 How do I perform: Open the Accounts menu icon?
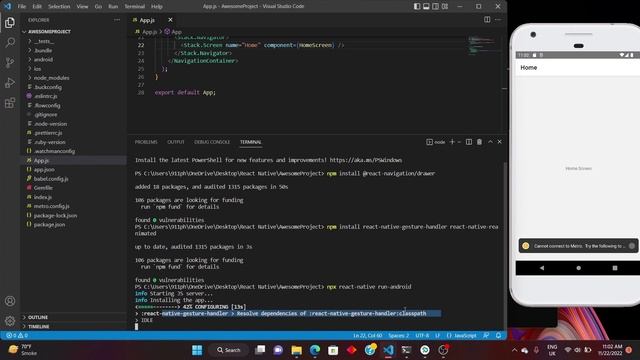(10, 301)
